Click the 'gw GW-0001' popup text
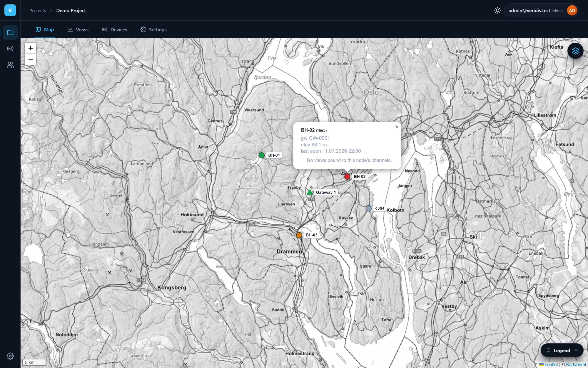 point(315,138)
